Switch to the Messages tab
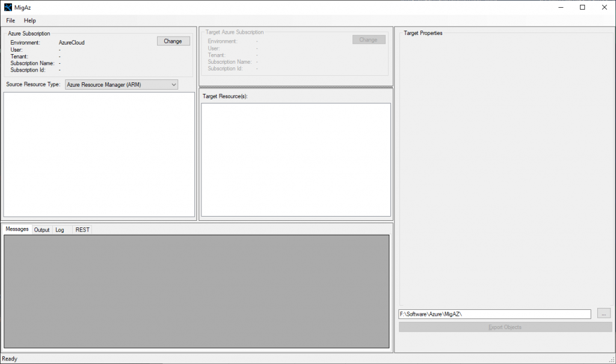The image size is (616, 364). (17, 229)
